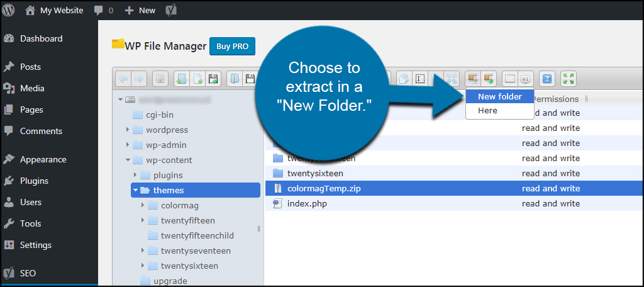
Task: Toggle the Fullscreen green arrows icon
Action: (x=569, y=79)
